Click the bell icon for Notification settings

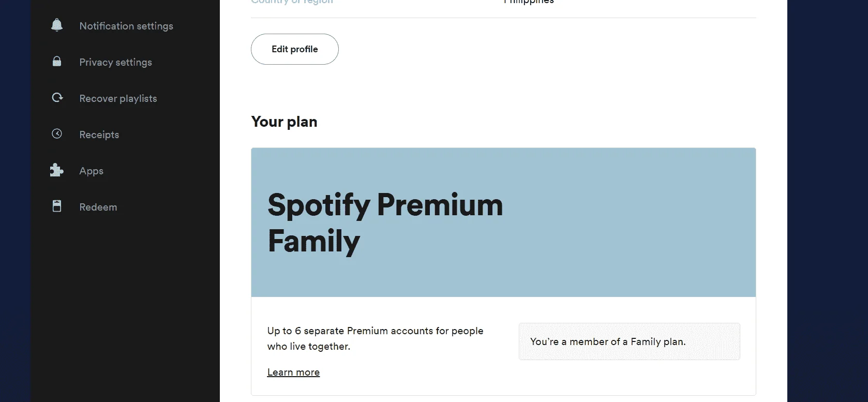pyautogui.click(x=57, y=25)
